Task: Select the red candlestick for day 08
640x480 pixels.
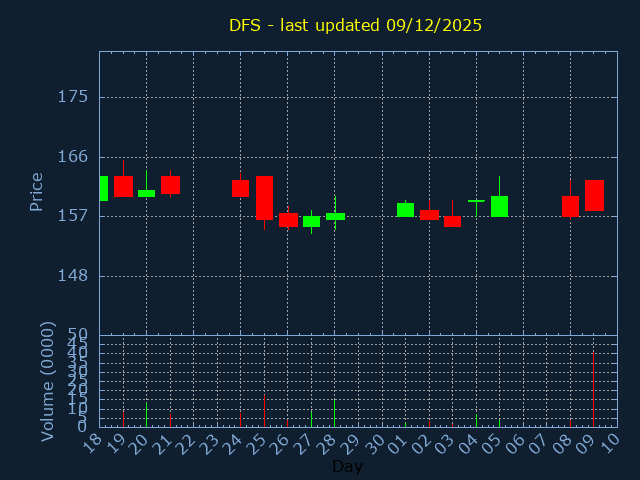Action: 570,206
